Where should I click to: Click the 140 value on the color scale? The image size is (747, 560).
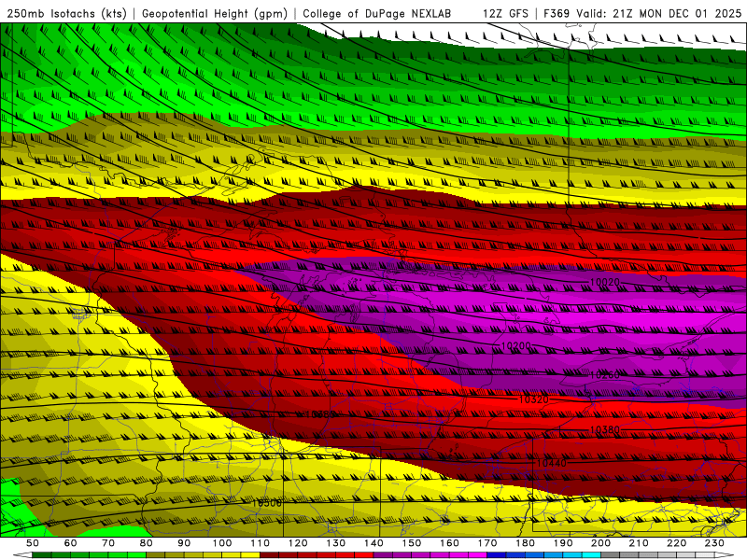tap(373, 543)
